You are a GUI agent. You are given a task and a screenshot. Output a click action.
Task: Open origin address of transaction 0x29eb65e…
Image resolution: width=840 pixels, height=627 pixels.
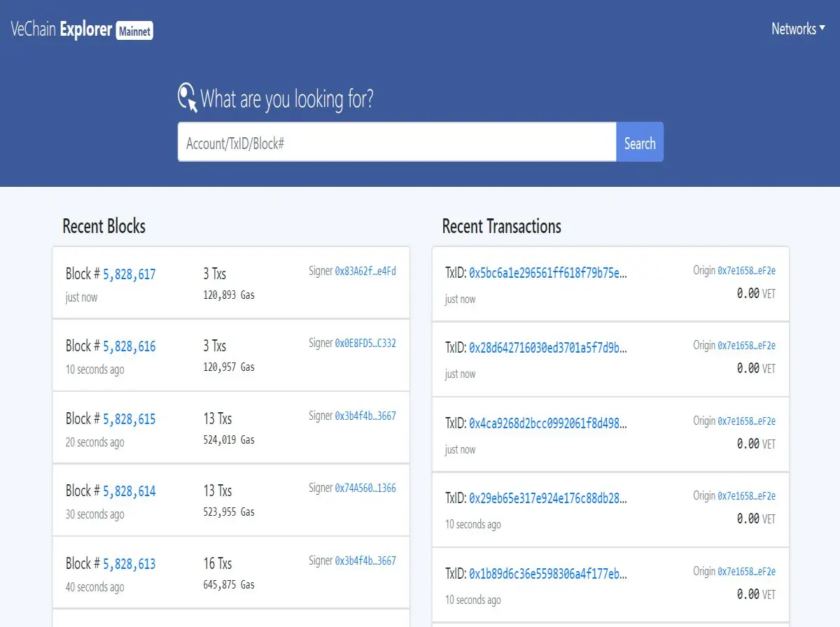tap(747, 496)
